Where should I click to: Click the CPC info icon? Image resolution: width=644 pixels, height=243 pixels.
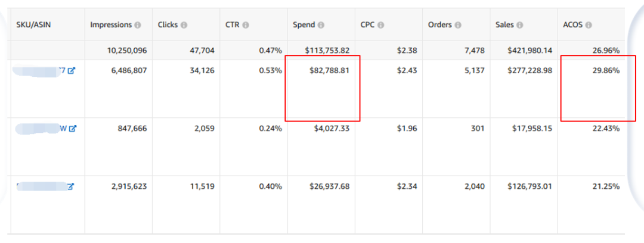(x=380, y=25)
